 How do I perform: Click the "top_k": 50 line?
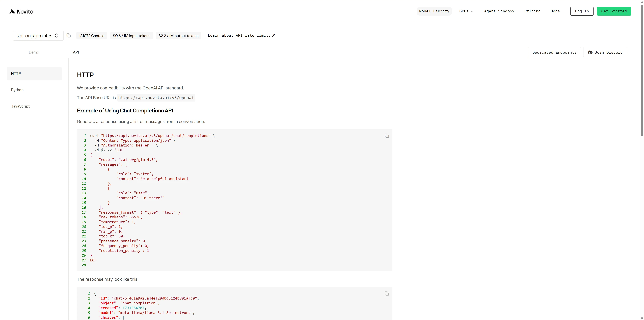tap(112, 236)
